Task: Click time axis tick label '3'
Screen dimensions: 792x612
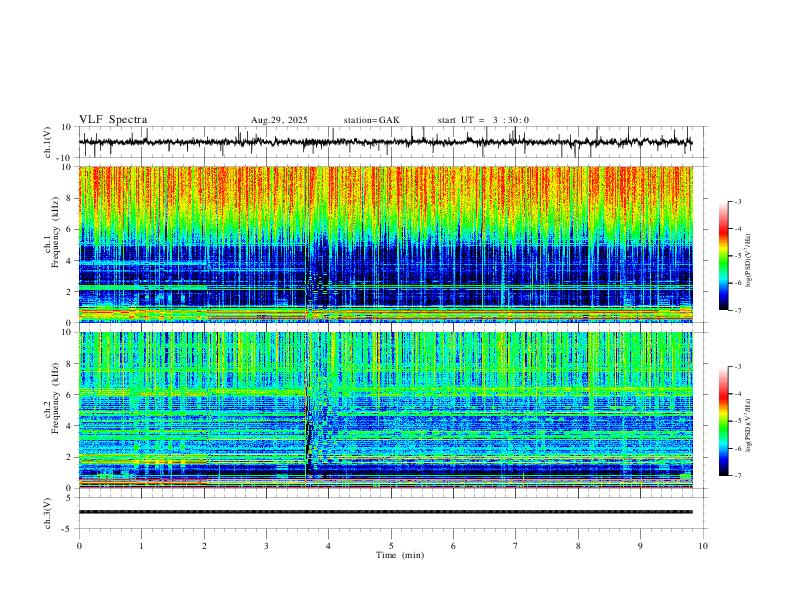Action: (x=266, y=546)
